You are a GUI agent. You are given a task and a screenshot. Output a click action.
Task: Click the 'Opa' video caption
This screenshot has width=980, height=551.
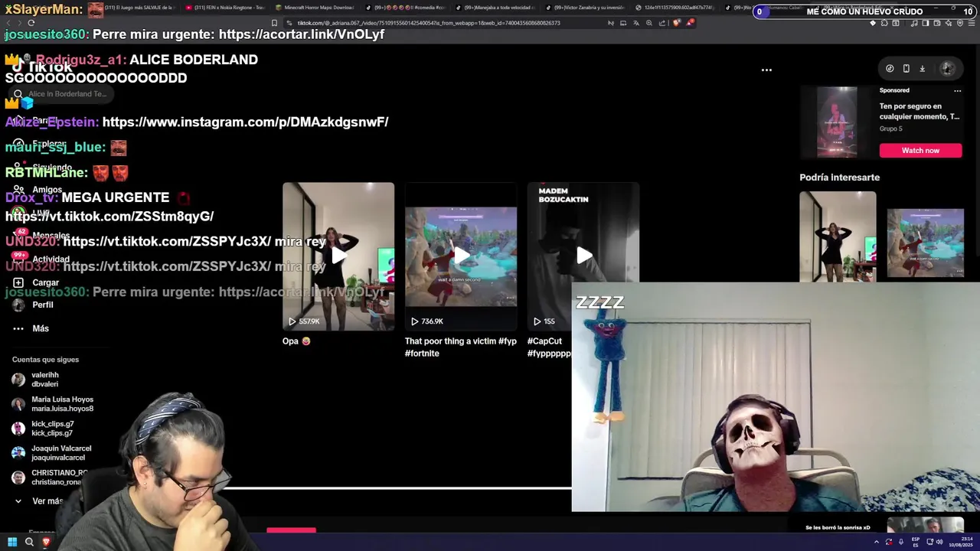point(296,341)
